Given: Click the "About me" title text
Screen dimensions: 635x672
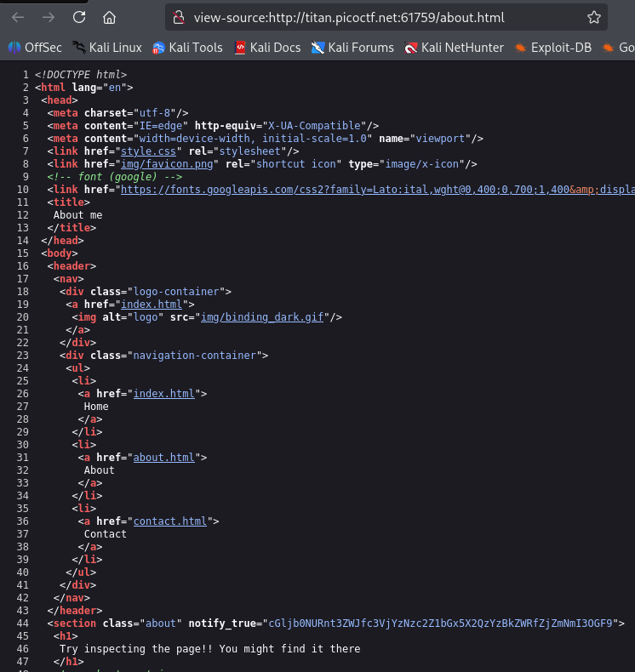Looking at the screenshot, I should tap(78, 215).
